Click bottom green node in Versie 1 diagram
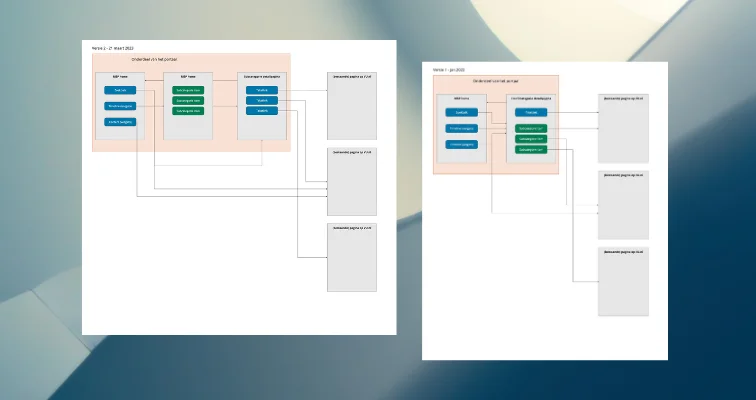 point(531,150)
